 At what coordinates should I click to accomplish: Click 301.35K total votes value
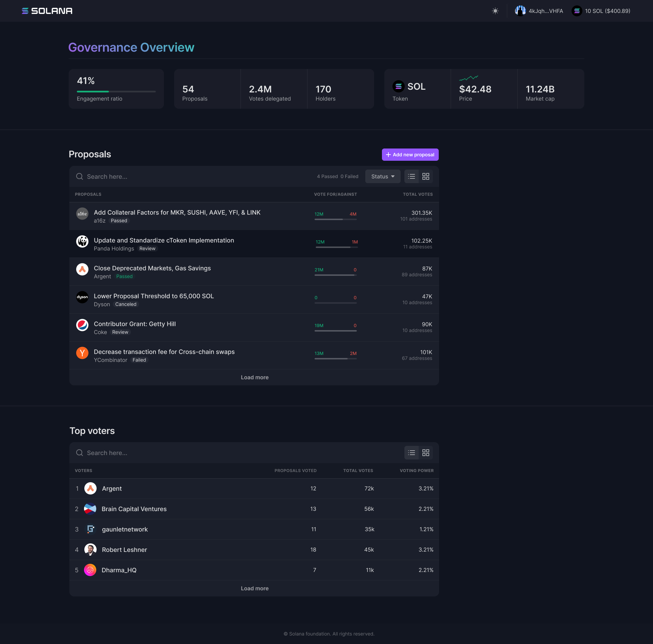pyautogui.click(x=422, y=213)
